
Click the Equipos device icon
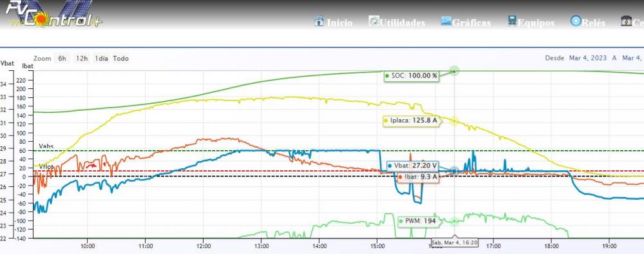512,21
